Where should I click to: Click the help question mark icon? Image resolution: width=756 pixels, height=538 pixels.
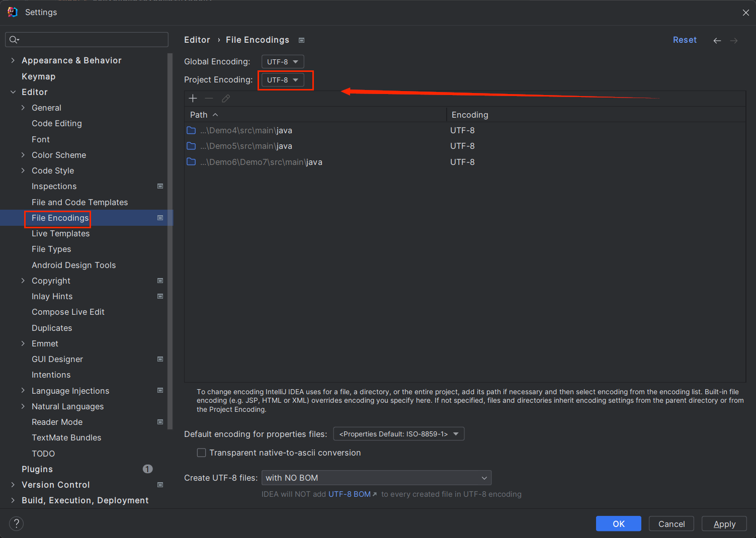coord(17,523)
